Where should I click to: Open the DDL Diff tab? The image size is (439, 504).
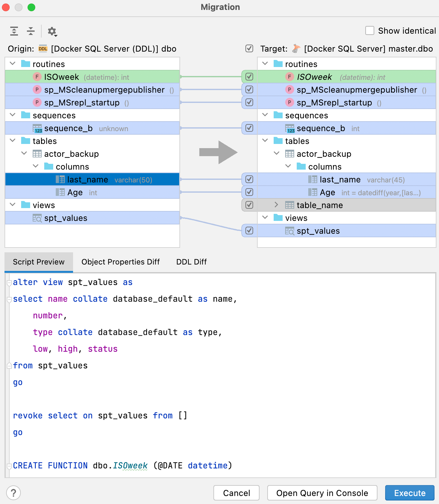(191, 262)
